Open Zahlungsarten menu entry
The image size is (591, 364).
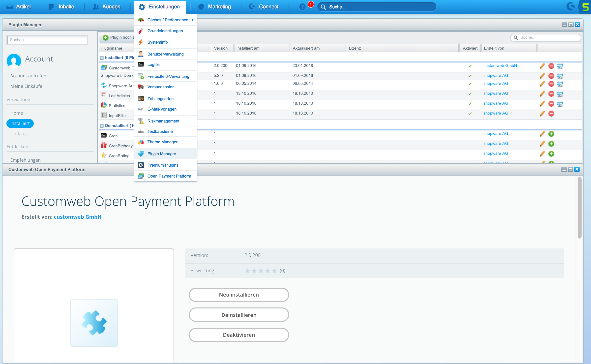coord(166,99)
